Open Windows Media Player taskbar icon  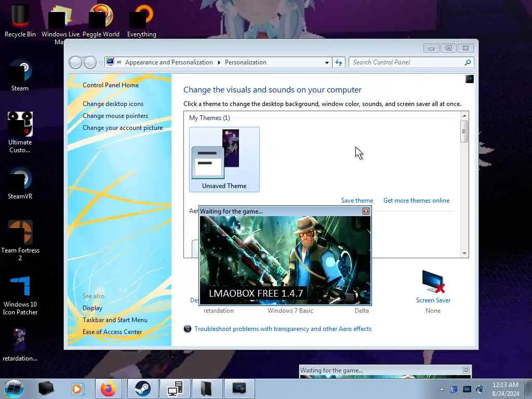click(x=77, y=389)
